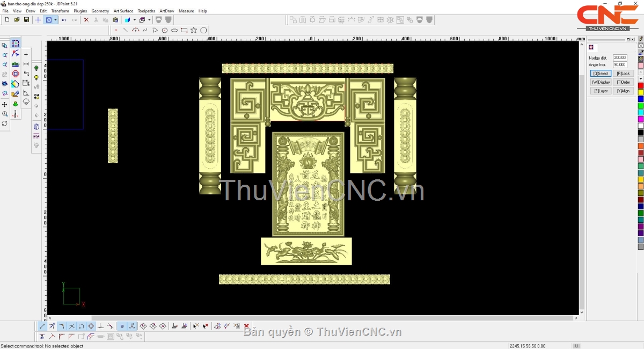The image size is (644, 349).
Task: Open dropdown arrow beside the view-box icon
Action: click(55, 20)
